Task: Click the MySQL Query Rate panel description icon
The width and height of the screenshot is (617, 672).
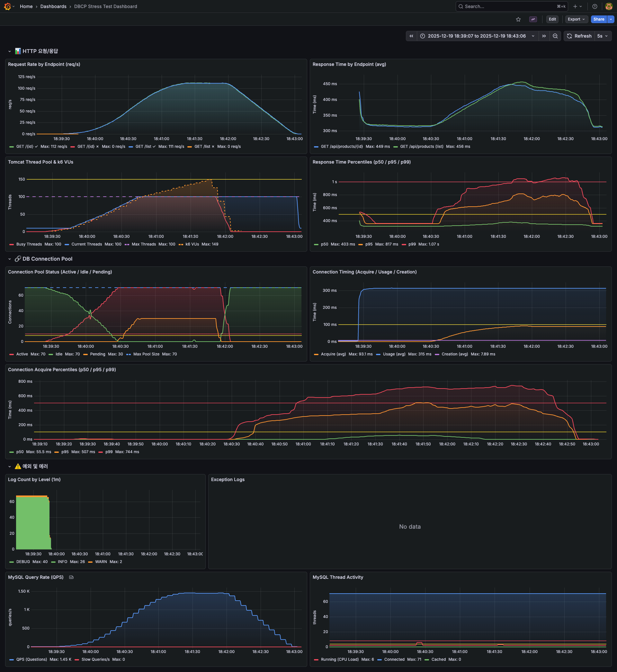Action: (x=71, y=577)
